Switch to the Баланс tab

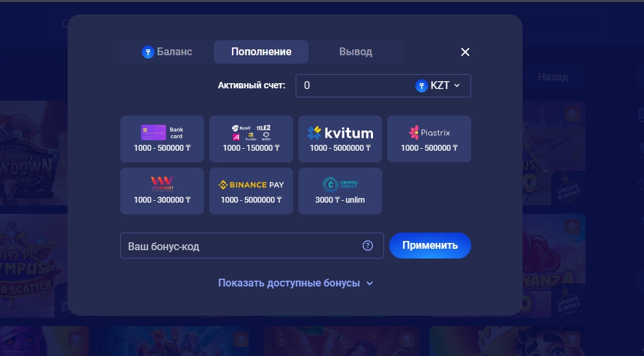pyautogui.click(x=167, y=52)
